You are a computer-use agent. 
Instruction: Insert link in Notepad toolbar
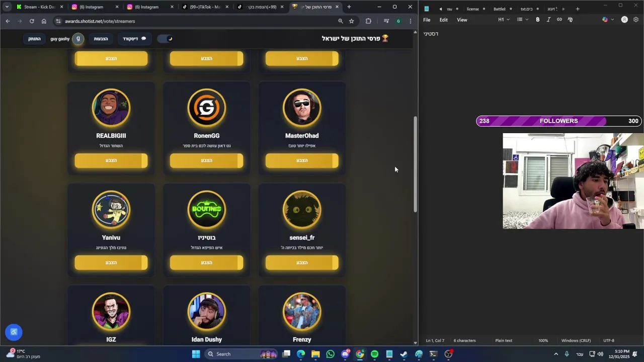[x=559, y=20]
